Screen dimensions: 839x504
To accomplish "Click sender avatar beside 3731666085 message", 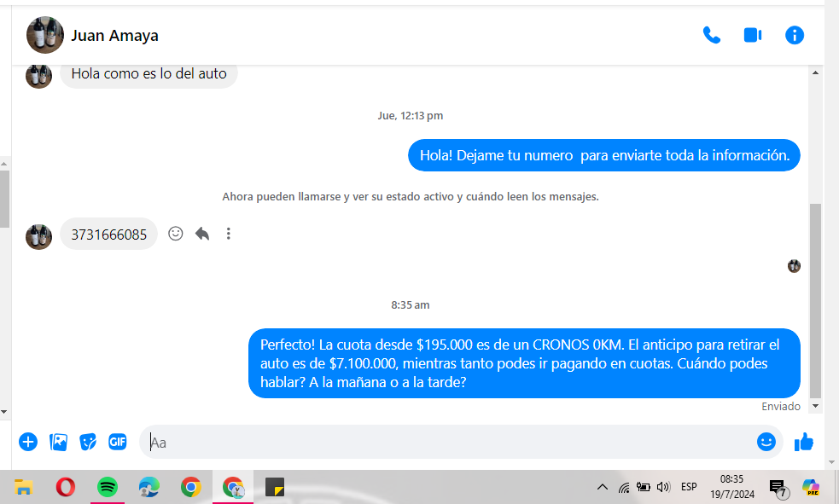I will (39, 237).
